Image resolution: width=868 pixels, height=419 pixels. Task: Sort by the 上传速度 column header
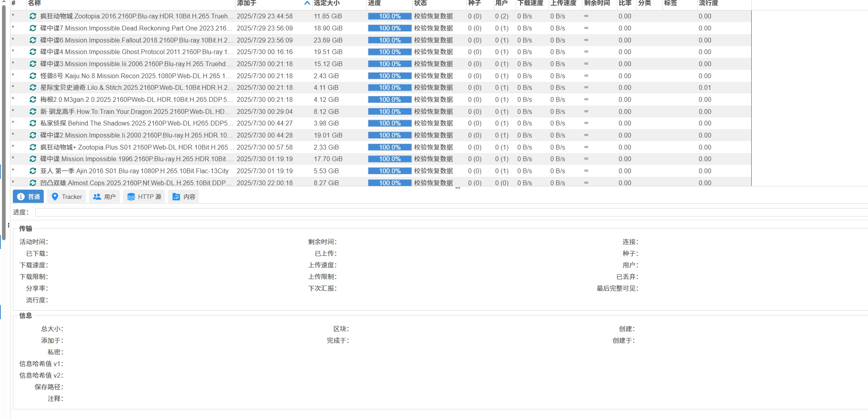pyautogui.click(x=566, y=3)
